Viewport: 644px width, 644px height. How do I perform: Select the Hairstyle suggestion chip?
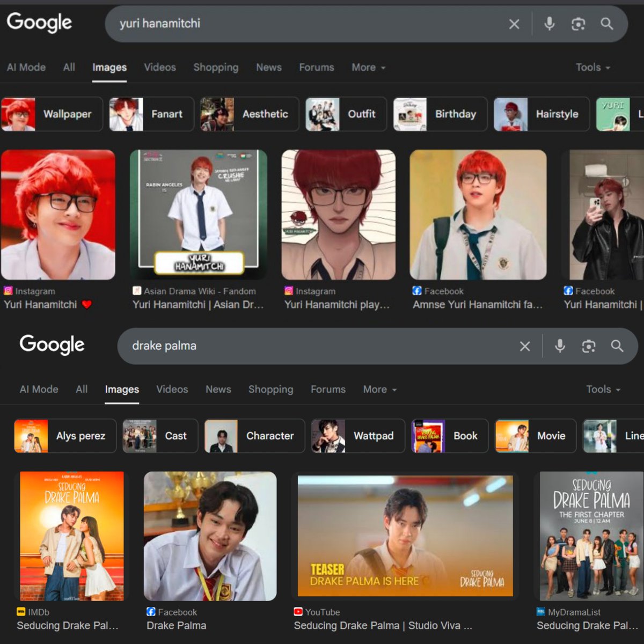(x=541, y=114)
